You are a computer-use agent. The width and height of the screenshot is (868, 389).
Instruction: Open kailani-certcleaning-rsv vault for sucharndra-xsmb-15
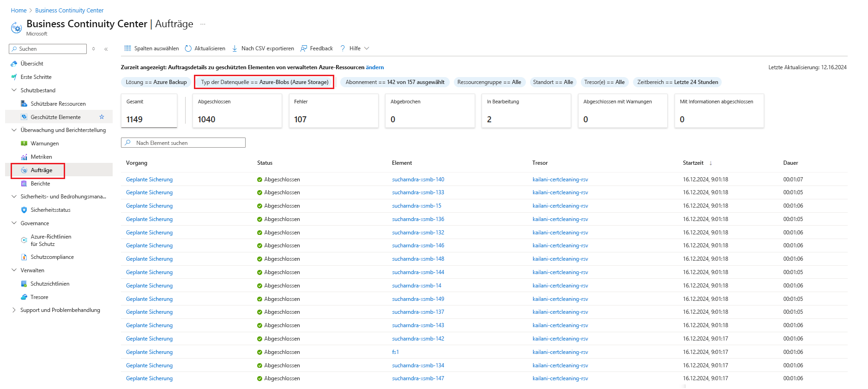pyautogui.click(x=560, y=206)
